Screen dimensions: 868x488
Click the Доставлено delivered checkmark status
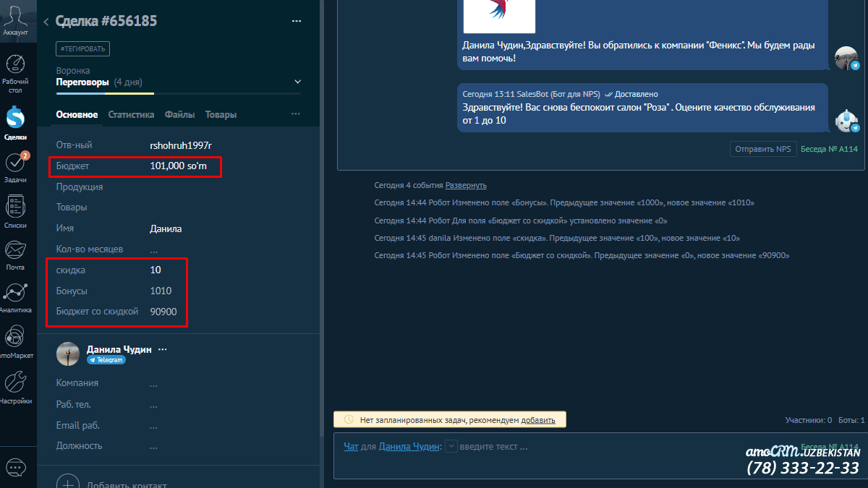tap(631, 94)
